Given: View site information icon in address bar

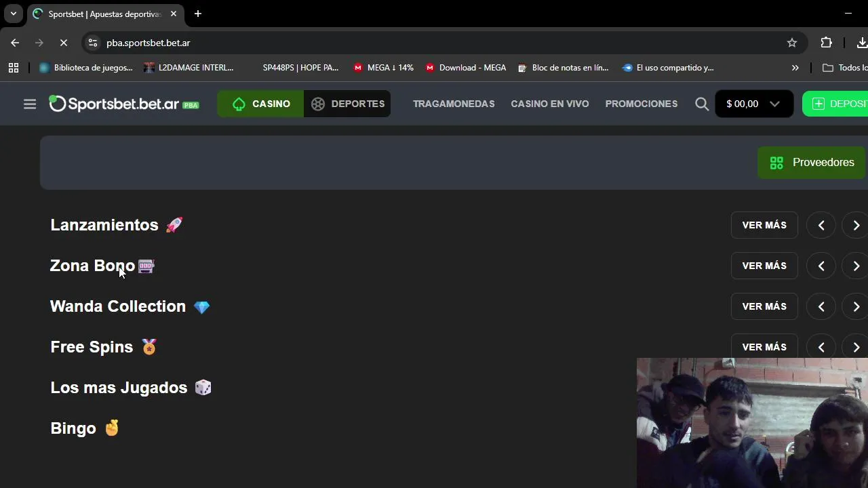Looking at the screenshot, I should point(93,43).
